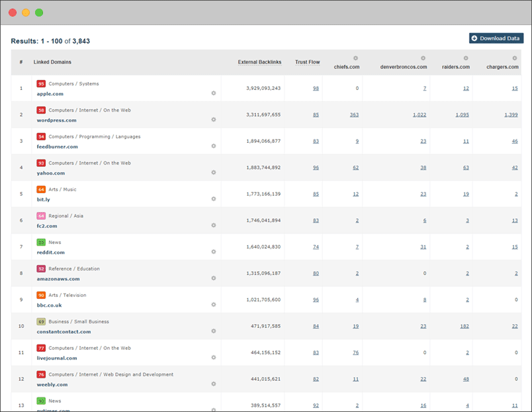Click the raiders.com column header

click(456, 67)
